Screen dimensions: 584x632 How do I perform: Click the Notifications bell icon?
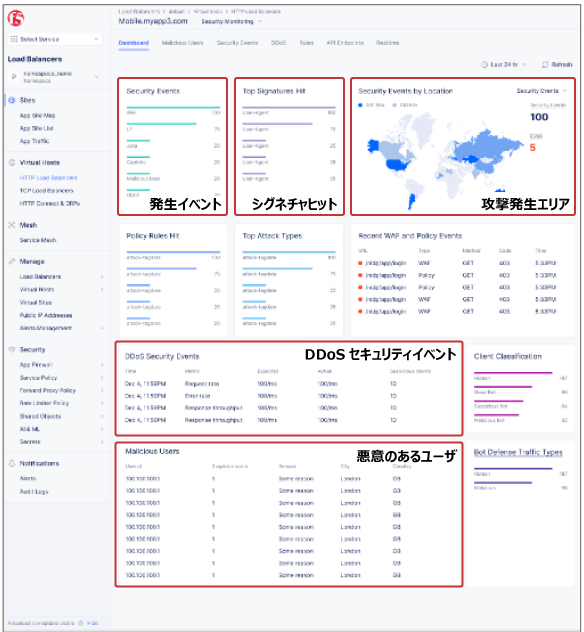(12, 464)
